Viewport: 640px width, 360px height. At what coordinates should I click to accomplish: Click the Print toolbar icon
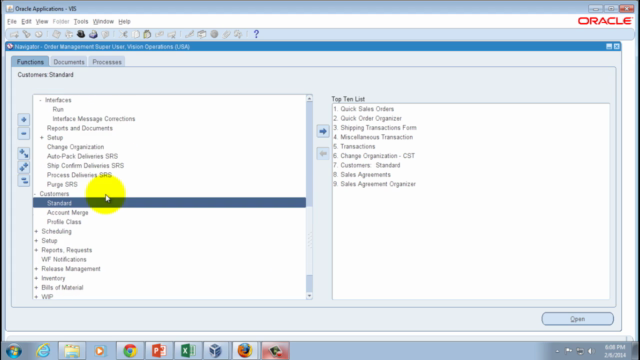click(93, 34)
